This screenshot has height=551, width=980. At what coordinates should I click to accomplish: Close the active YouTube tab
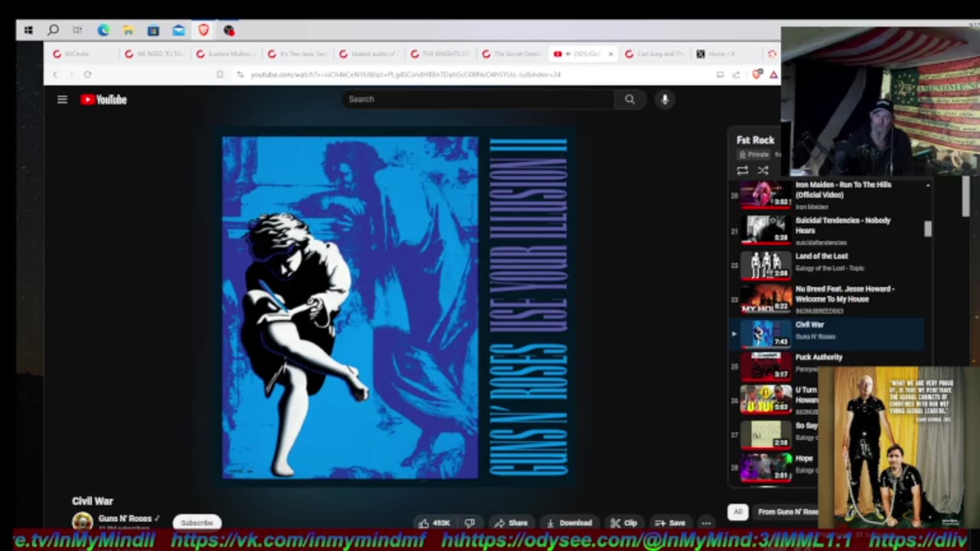[610, 54]
